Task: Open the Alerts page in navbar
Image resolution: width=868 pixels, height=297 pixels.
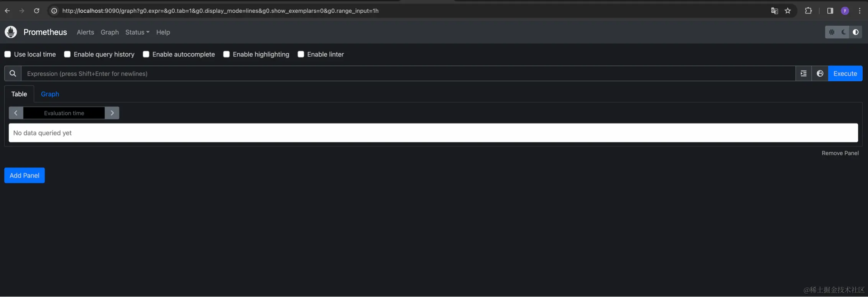Action: 85,32
